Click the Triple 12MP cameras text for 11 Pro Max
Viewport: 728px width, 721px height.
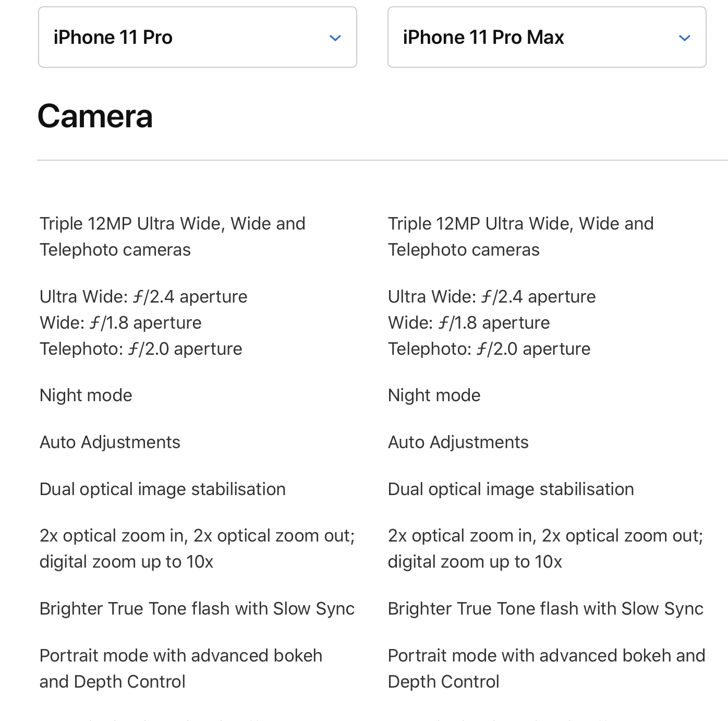[x=520, y=236]
